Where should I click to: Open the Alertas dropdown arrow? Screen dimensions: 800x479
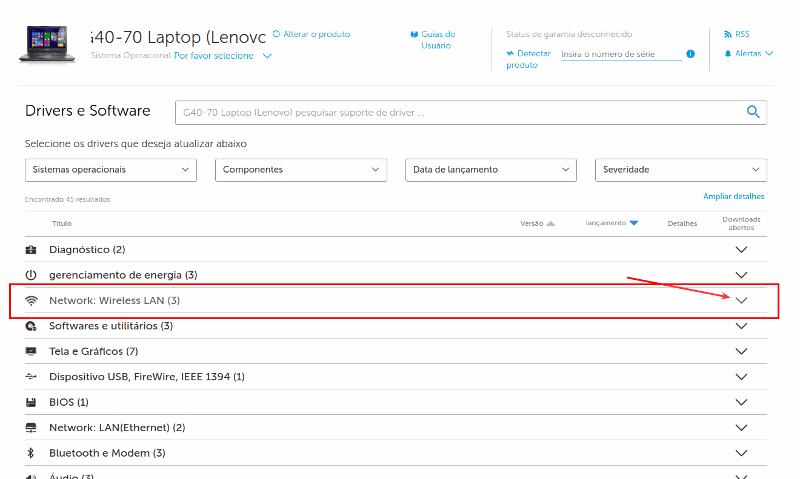pos(769,53)
